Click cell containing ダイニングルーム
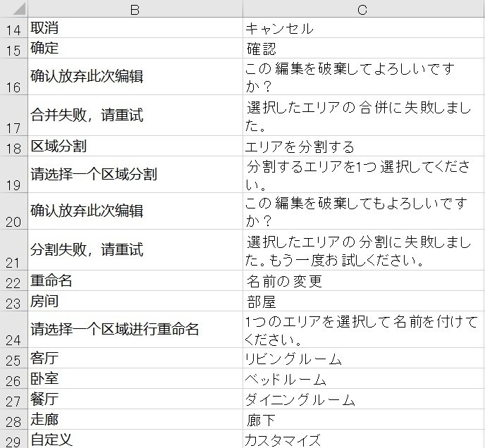 pyautogui.click(x=364, y=399)
